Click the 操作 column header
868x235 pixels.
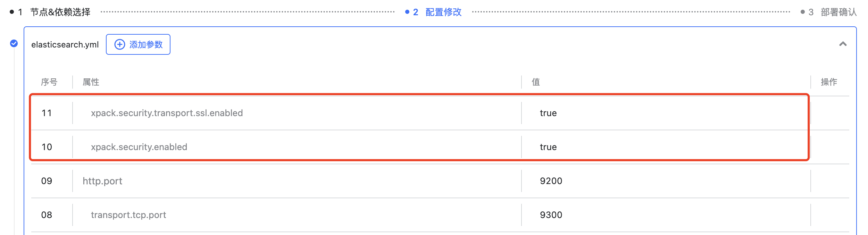(829, 82)
